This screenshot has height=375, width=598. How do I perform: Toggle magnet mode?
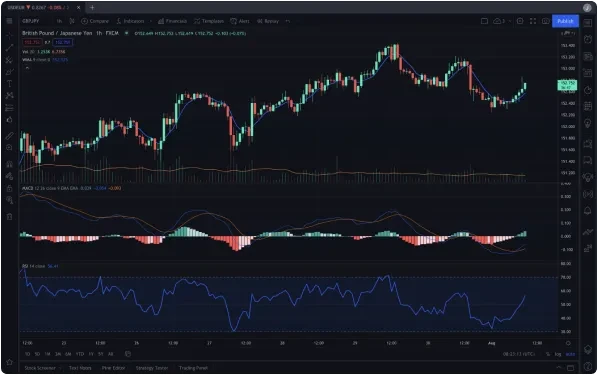click(x=10, y=164)
